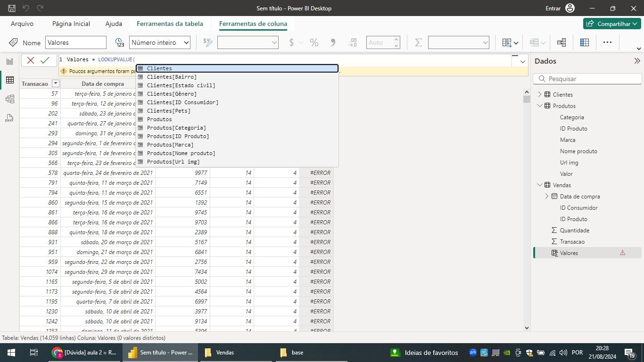This screenshot has height=362, width=644.
Task: Select Clientes in autocomplete list
Action: point(237,68)
